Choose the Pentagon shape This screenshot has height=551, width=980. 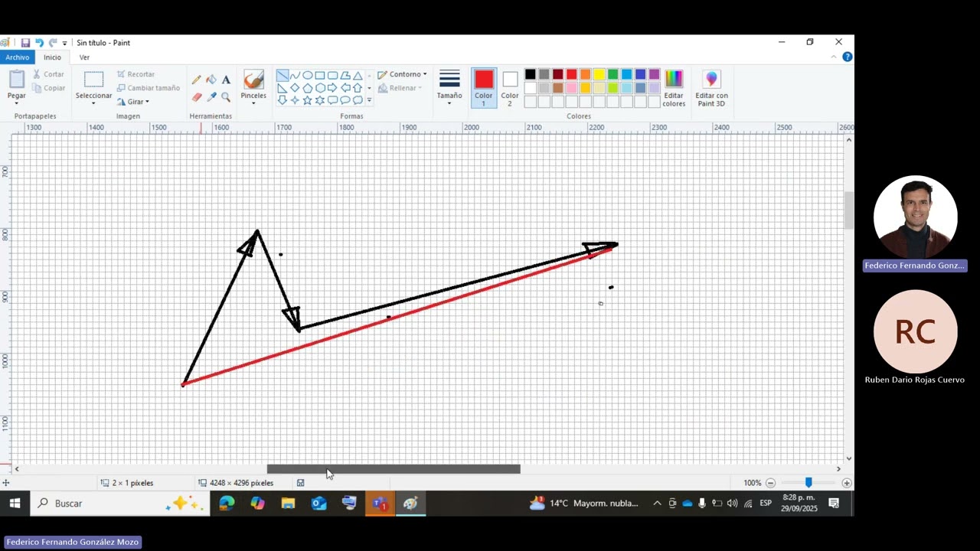[307, 87]
